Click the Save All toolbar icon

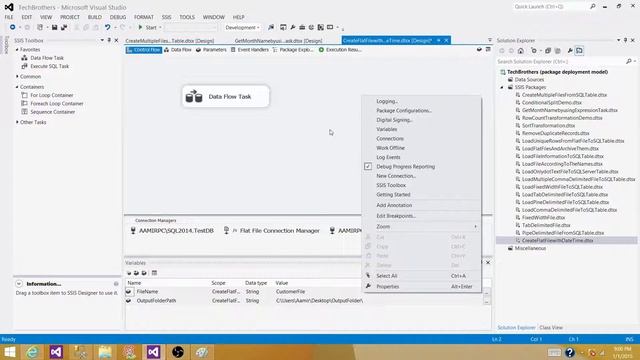pos(64,27)
